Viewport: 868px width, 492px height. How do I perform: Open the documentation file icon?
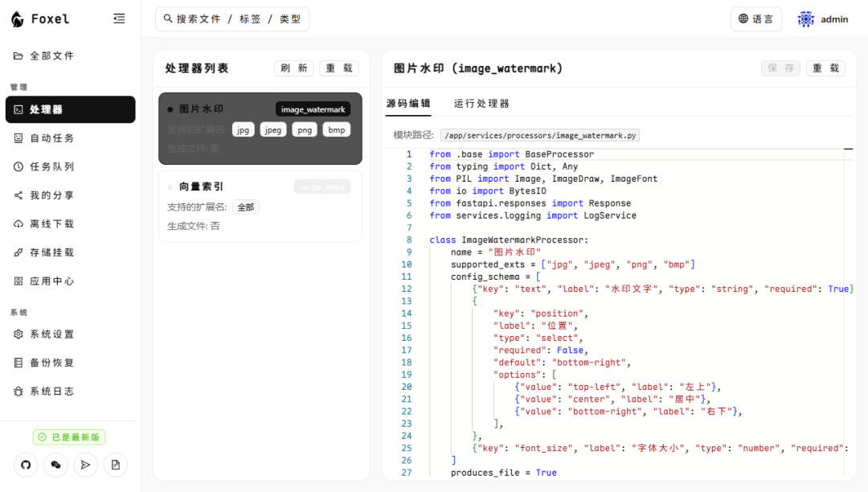(115, 465)
